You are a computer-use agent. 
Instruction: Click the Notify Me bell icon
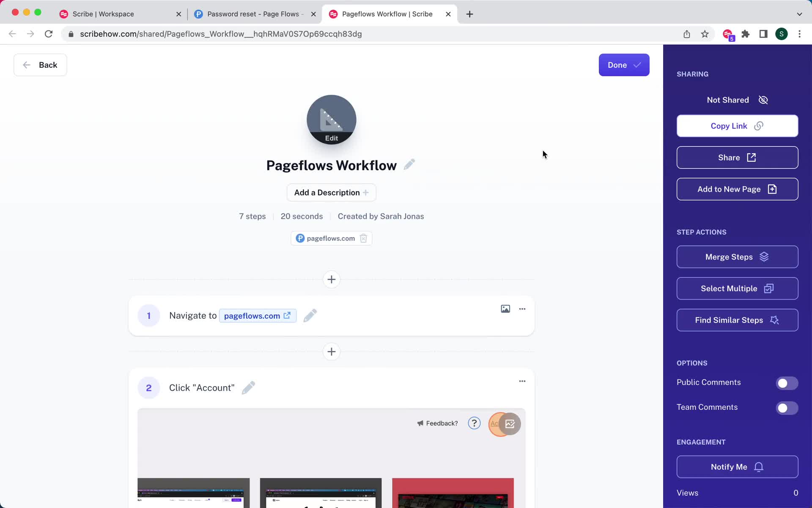coord(759,467)
